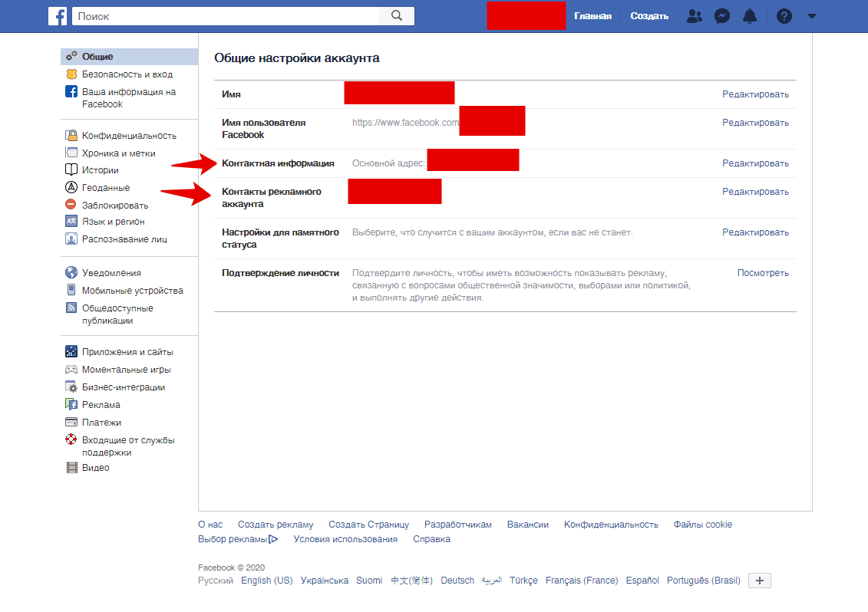The image size is (868, 612).
Task: Open quick help question mark icon
Action: (784, 16)
